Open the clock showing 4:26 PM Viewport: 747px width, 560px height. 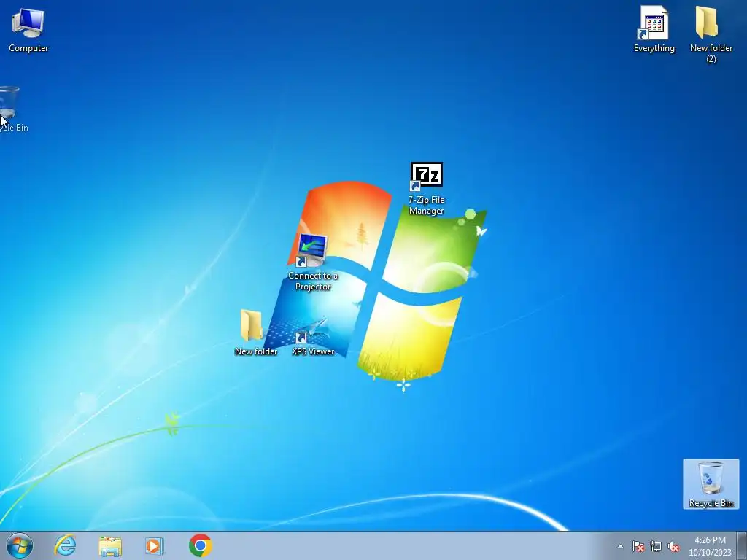pos(710,546)
